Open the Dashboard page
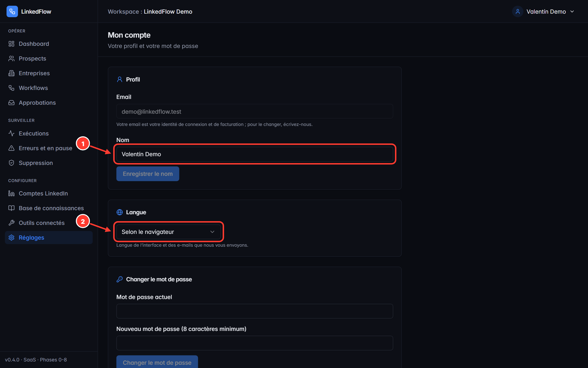Viewport: 588px width, 368px height. (x=49, y=44)
